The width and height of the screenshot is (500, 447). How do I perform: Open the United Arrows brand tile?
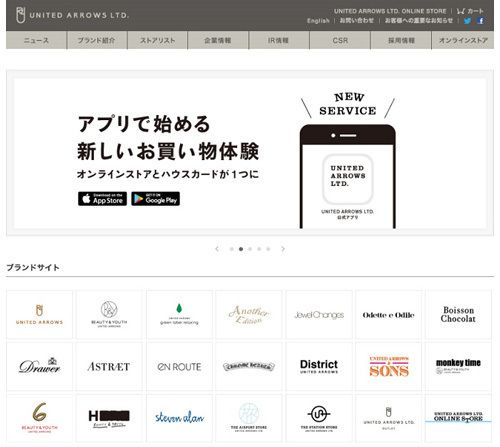coord(39,315)
